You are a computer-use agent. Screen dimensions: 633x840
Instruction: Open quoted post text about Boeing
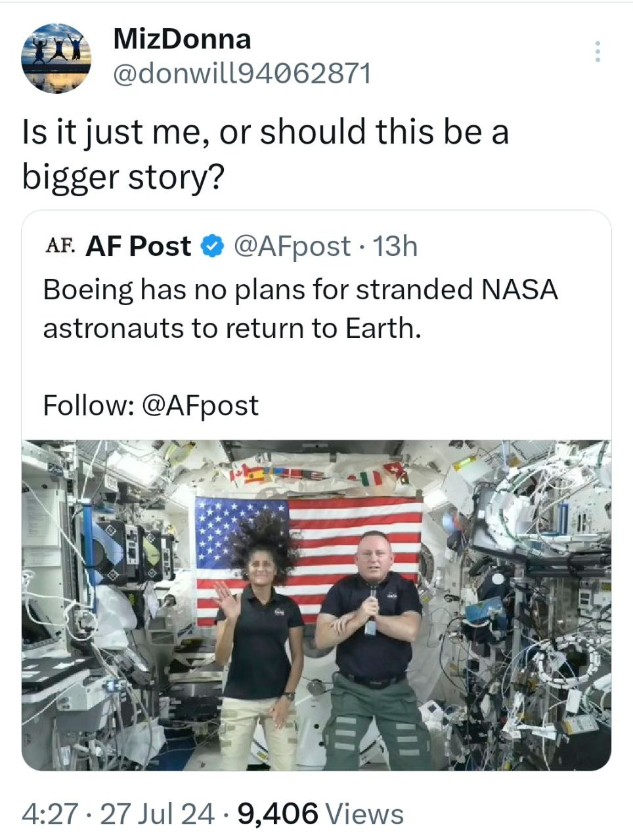pos(300,308)
